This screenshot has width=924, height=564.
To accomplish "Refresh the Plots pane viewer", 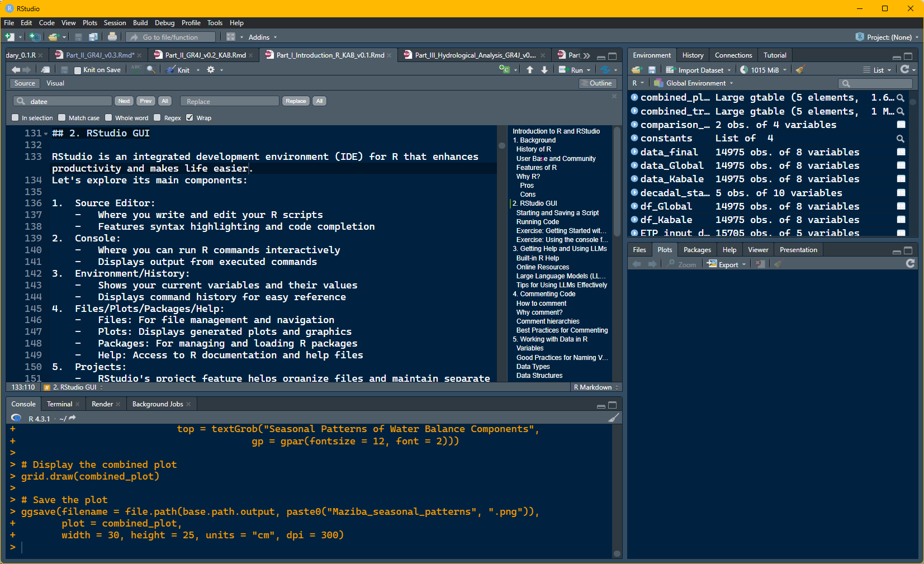I will pos(910,264).
